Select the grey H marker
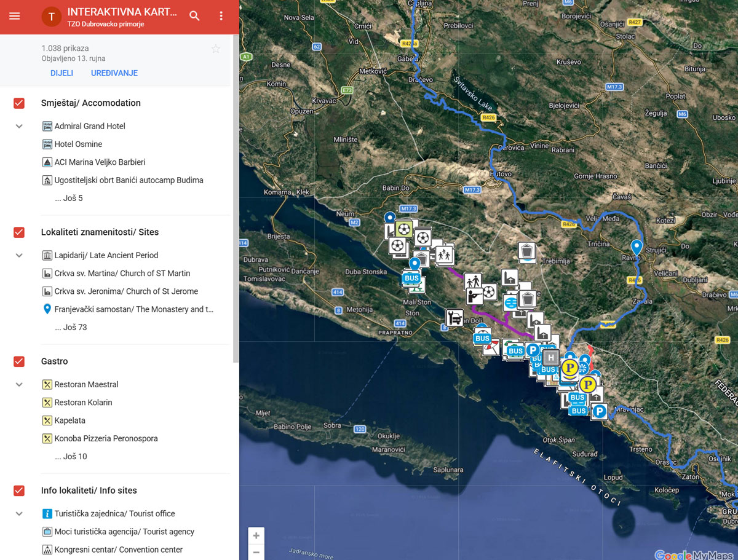This screenshot has width=738, height=560. (x=551, y=357)
